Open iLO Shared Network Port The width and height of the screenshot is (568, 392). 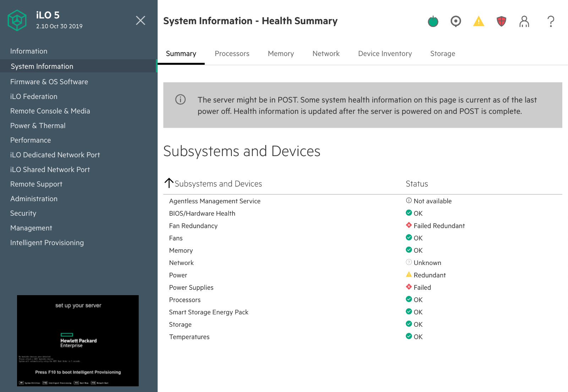click(x=50, y=170)
